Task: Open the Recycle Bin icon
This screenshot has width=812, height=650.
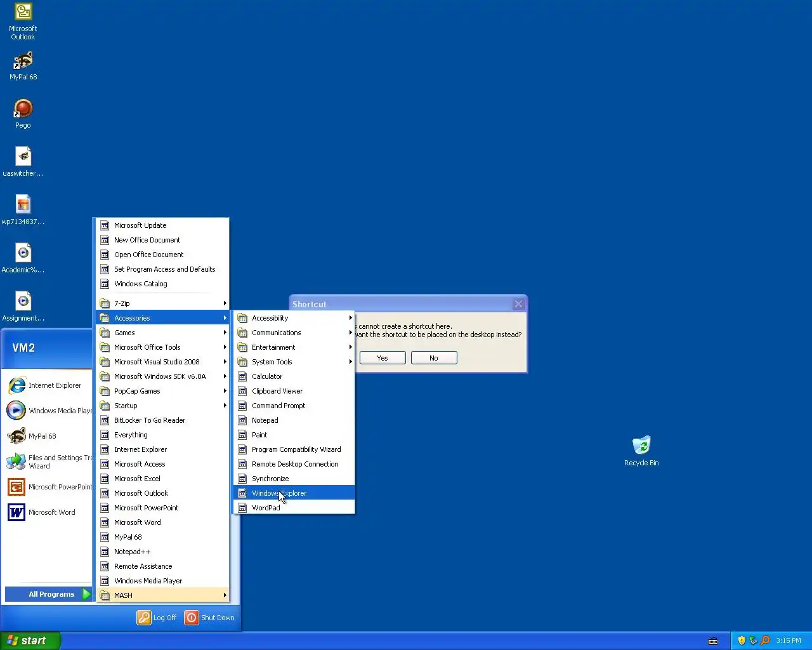Action: pos(641,451)
